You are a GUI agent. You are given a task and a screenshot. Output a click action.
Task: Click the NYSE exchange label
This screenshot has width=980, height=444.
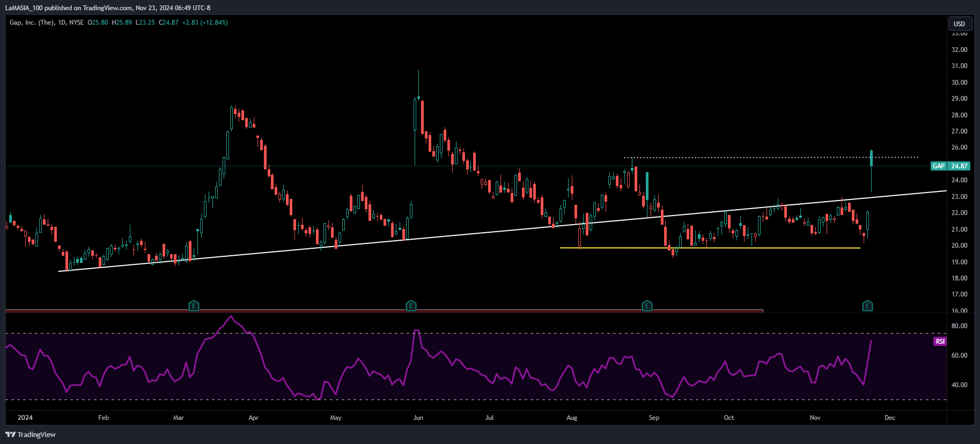(76, 23)
